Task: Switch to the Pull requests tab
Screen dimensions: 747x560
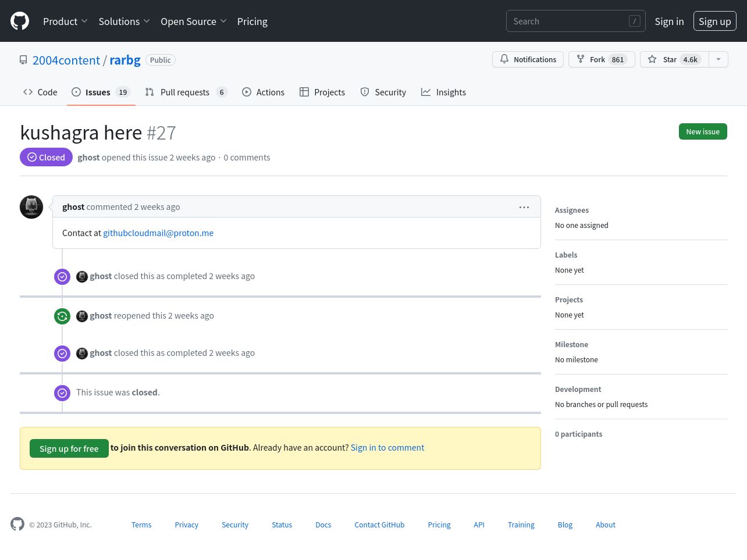Action: point(186,92)
